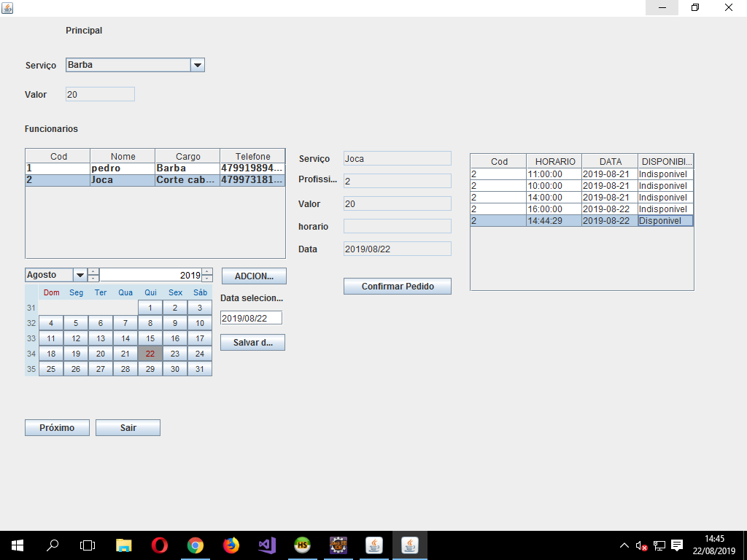Switch to the active Java app on taskbar
The image size is (747, 560).
point(410,545)
